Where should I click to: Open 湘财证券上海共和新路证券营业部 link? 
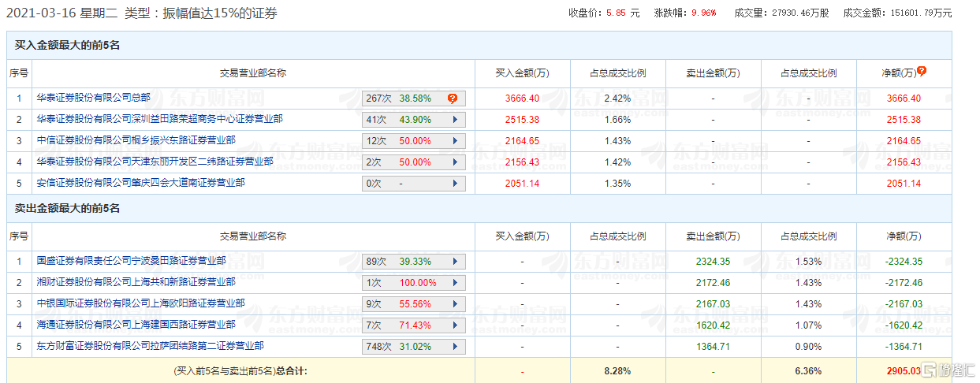pos(136,282)
